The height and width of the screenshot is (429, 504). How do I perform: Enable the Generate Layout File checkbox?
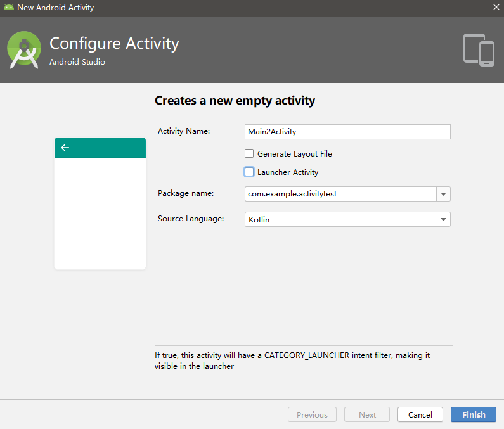tap(249, 153)
